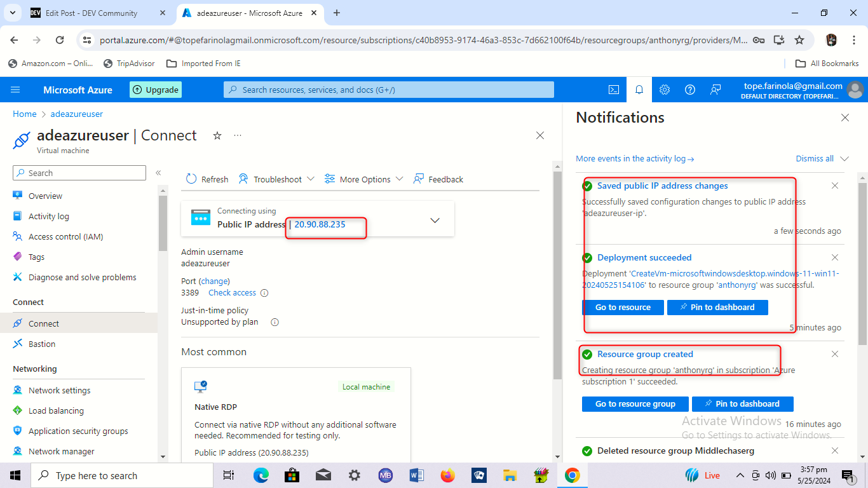The height and width of the screenshot is (488, 868).
Task: Open the ellipsis more actions for adeazureuser
Action: pos(238,135)
